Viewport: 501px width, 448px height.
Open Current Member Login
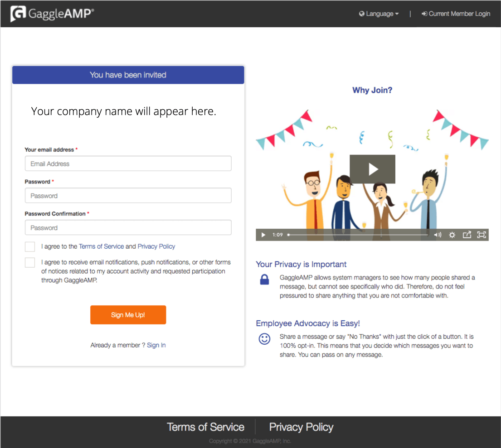click(x=456, y=14)
